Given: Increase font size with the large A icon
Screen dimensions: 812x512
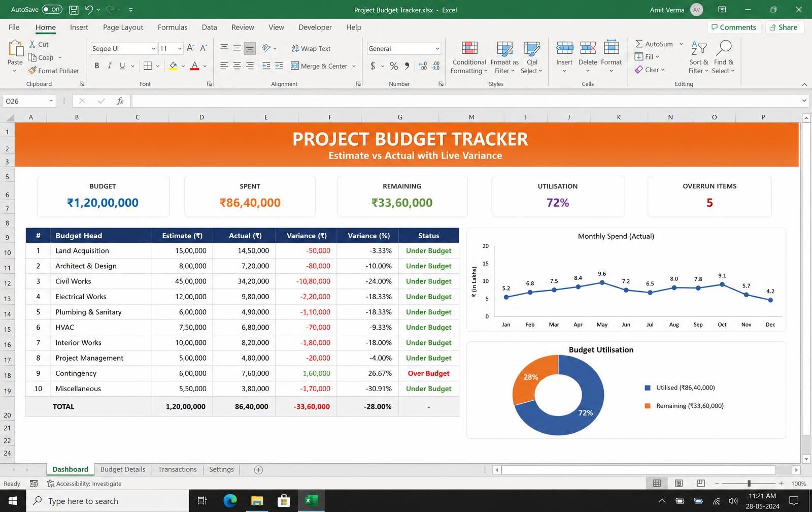Looking at the screenshot, I should coord(190,48).
